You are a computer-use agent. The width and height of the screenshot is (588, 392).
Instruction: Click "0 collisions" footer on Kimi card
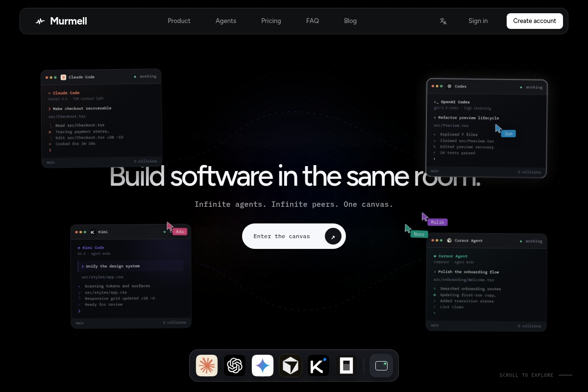(x=175, y=322)
